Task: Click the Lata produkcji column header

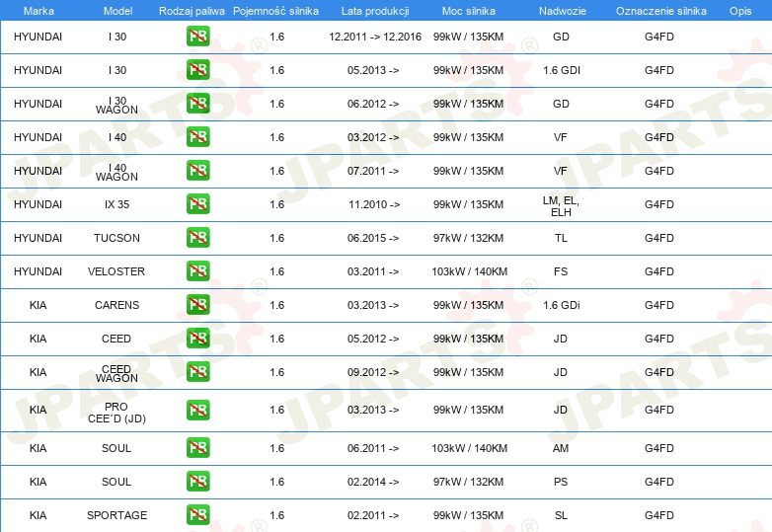Action: (375, 11)
